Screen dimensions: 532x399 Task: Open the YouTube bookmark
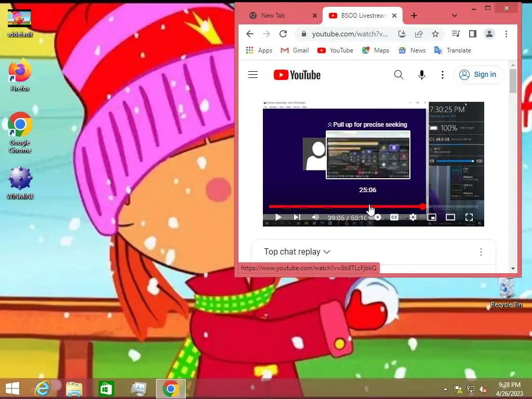coord(335,50)
